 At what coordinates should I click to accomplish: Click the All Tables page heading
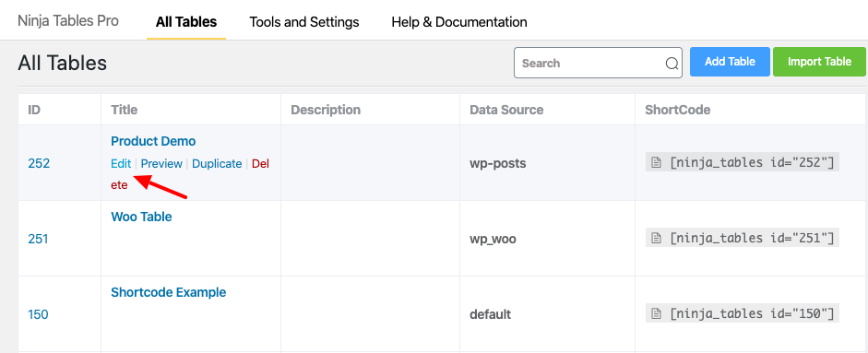coord(62,63)
